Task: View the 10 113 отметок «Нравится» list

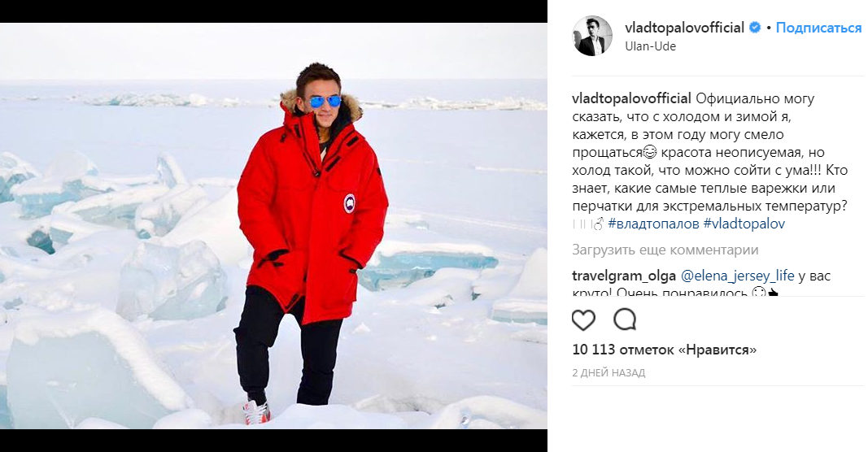Action: coord(665,350)
